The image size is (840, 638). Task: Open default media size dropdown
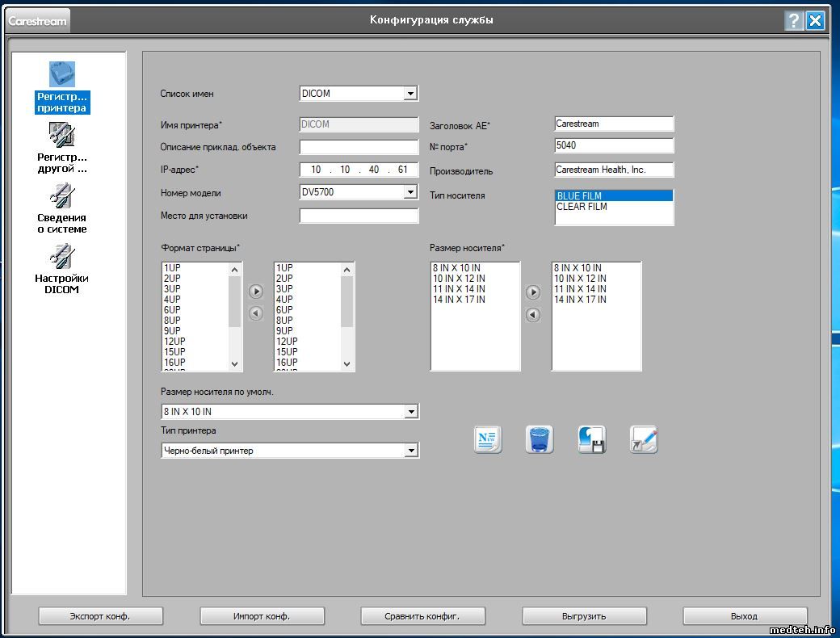pyautogui.click(x=411, y=412)
